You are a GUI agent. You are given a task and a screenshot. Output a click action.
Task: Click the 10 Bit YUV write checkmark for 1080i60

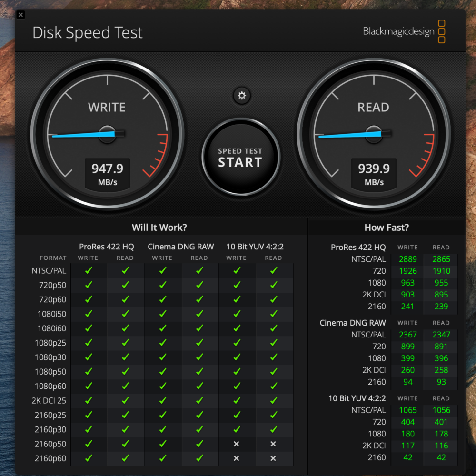click(237, 328)
